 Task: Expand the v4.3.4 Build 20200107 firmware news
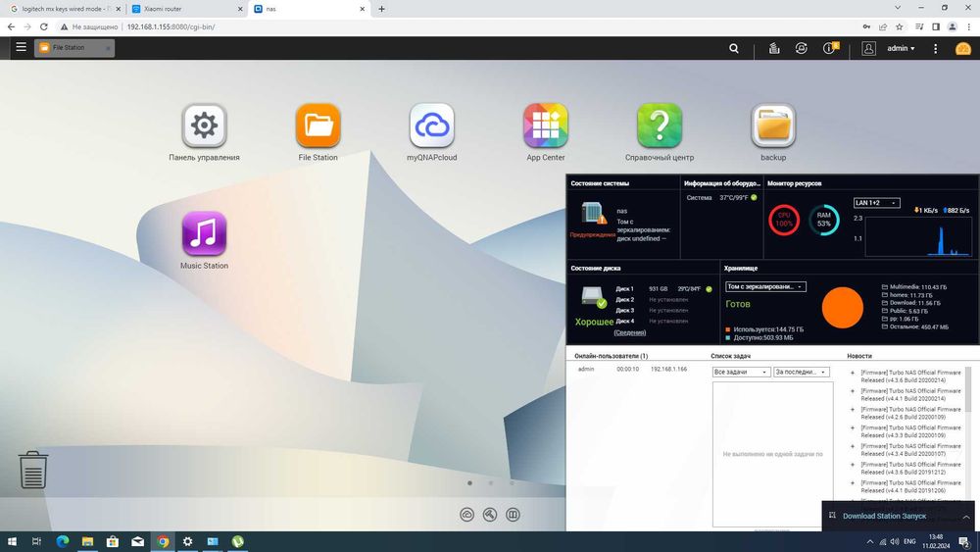pos(852,446)
